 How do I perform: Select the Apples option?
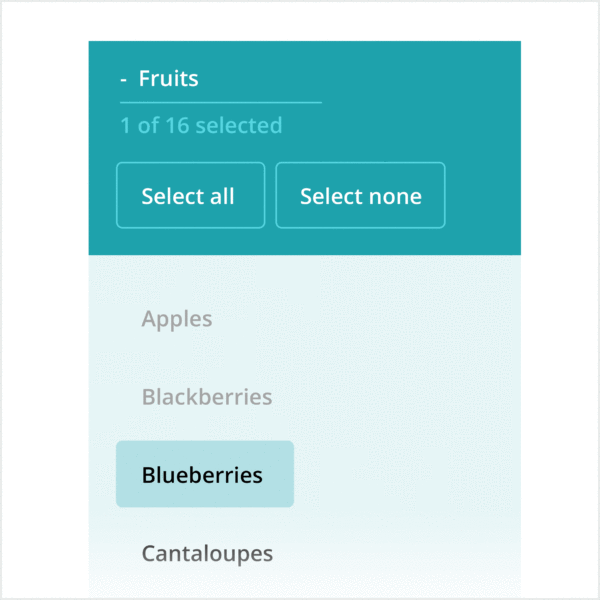click(177, 319)
